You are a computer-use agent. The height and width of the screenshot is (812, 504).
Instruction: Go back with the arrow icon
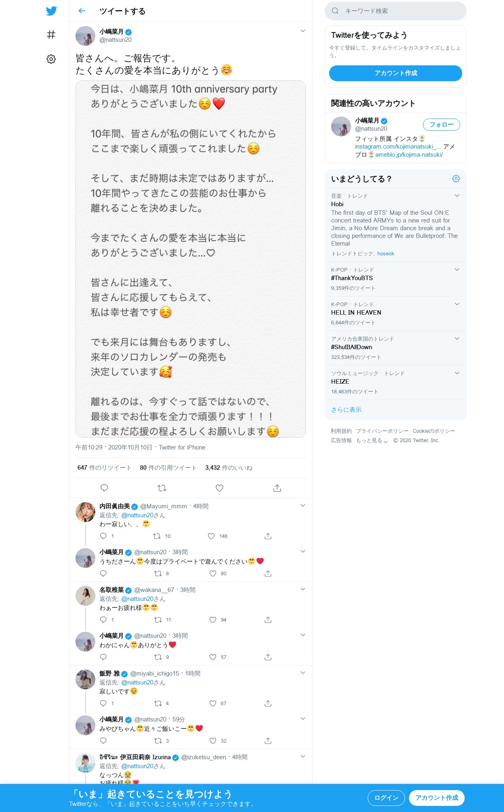click(x=82, y=11)
